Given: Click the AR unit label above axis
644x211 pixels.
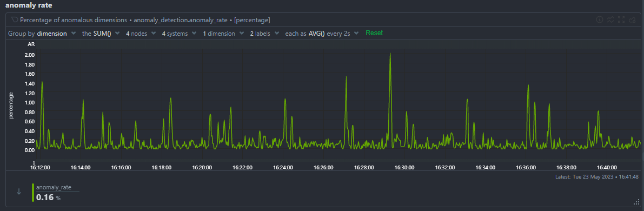Looking at the screenshot, I should (31, 44).
